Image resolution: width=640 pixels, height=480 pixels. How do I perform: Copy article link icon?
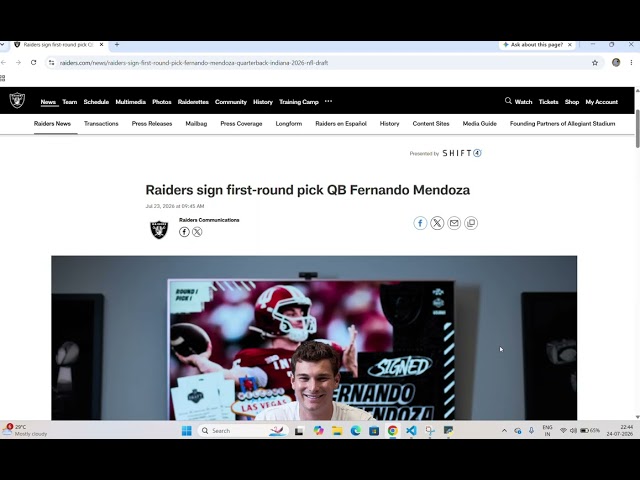[x=471, y=223]
